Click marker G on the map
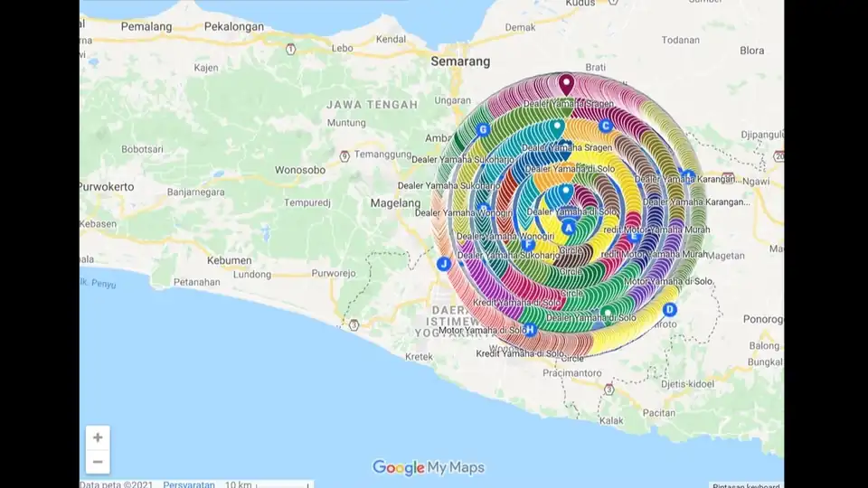This screenshot has height=488, width=868. point(483,129)
